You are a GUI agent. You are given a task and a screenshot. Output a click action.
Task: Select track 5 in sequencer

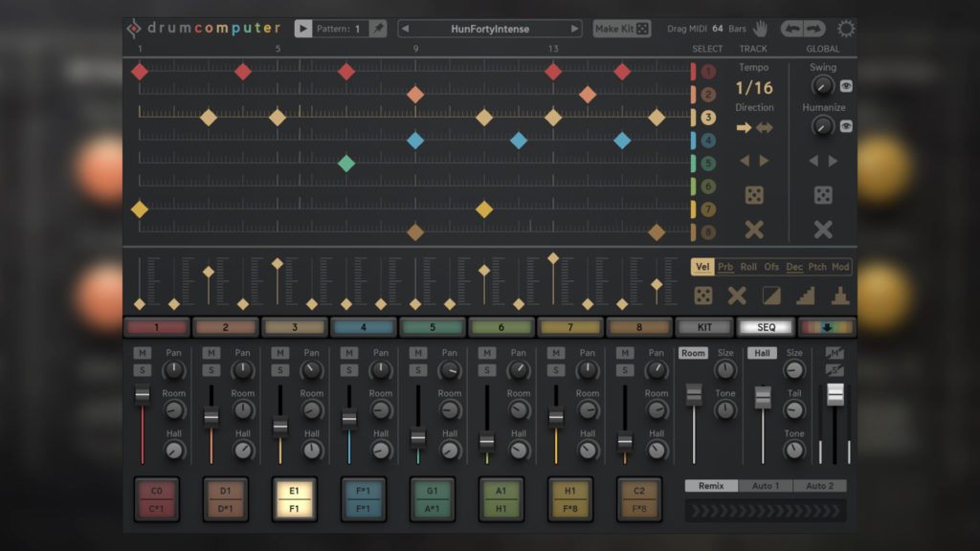coord(707,164)
